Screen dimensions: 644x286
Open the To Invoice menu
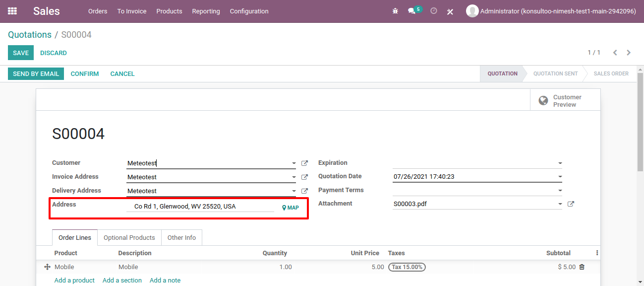point(132,11)
